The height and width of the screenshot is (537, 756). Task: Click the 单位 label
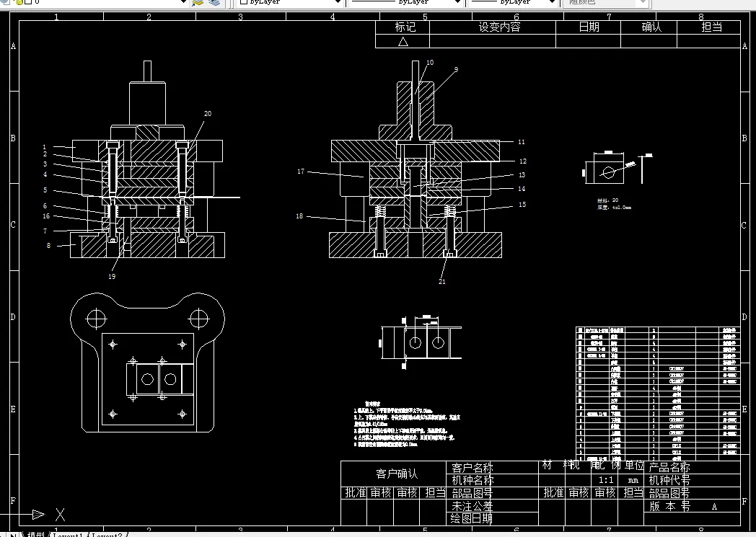coord(634,465)
